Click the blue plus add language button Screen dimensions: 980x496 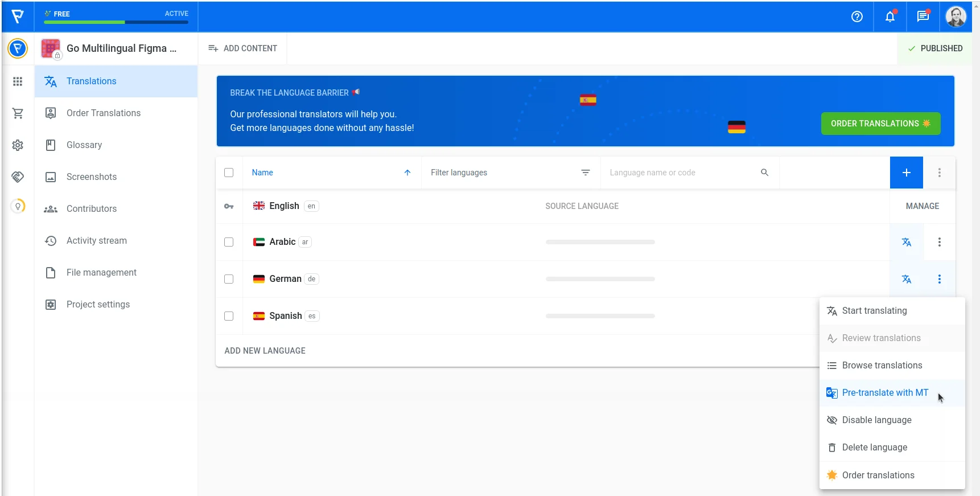click(906, 173)
